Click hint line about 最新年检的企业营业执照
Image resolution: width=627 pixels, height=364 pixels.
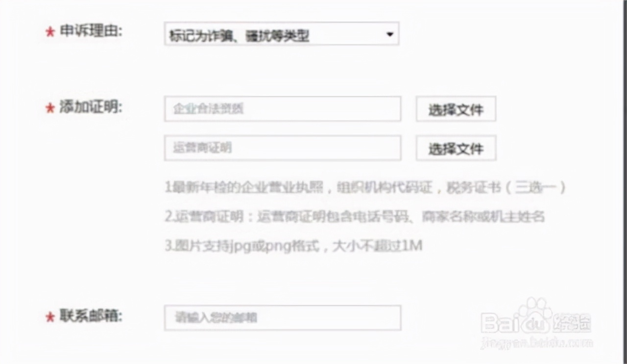pos(365,187)
